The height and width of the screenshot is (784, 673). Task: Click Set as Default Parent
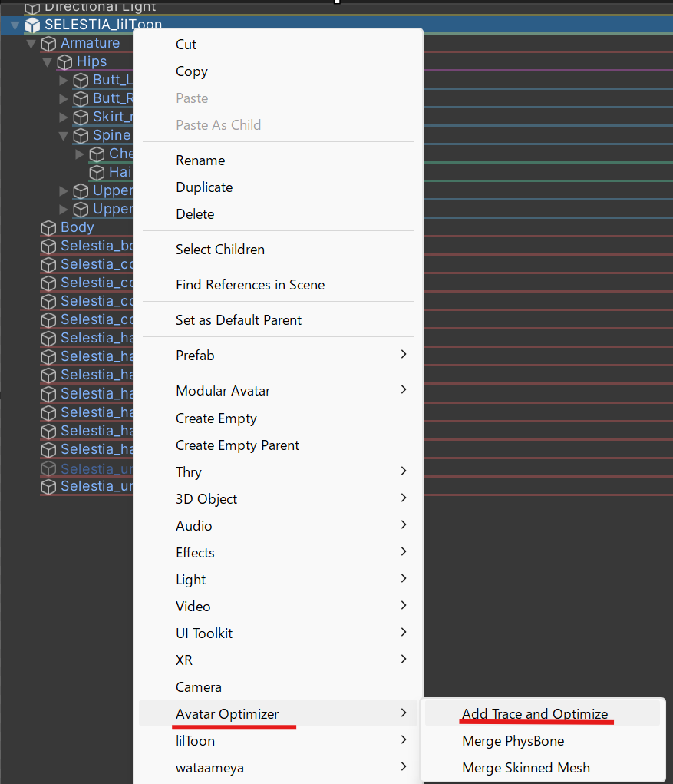click(x=279, y=320)
